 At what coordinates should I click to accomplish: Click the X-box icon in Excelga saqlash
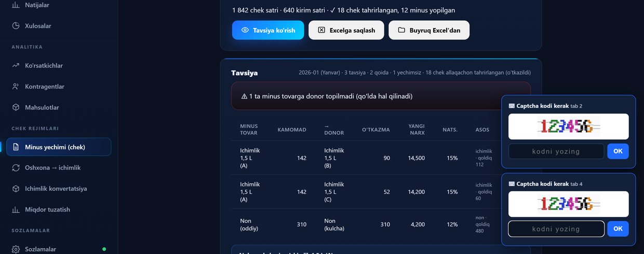coord(321,30)
